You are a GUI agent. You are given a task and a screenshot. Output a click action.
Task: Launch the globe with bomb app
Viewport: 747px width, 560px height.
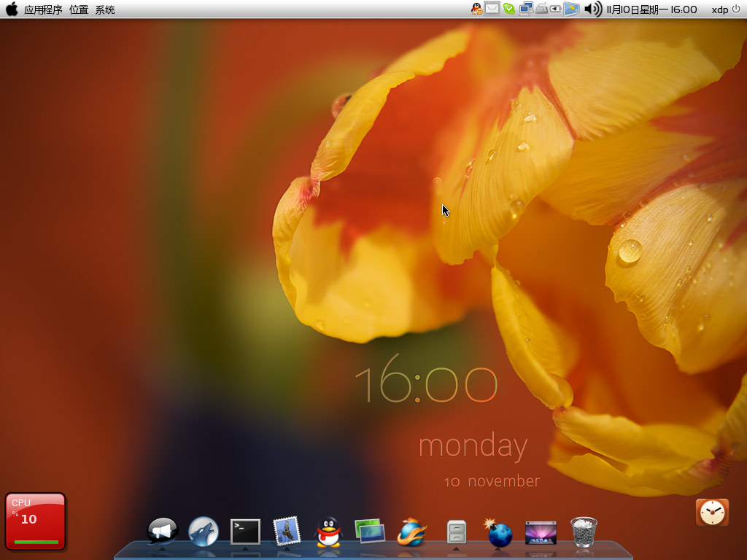click(x=498, y=532)
